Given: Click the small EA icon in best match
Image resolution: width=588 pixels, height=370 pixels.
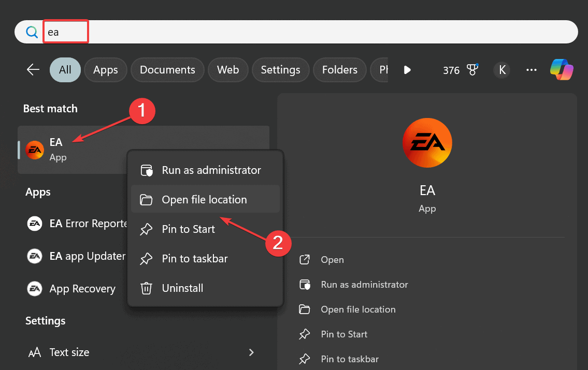Looking at the screenshot, I should [x=35, y=150].
